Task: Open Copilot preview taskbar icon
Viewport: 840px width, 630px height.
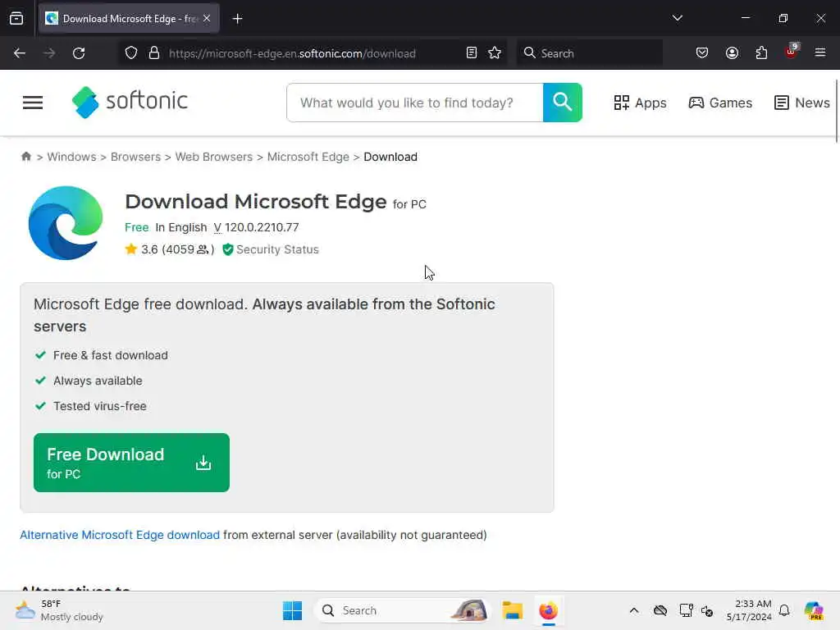Action: (814, 610)
